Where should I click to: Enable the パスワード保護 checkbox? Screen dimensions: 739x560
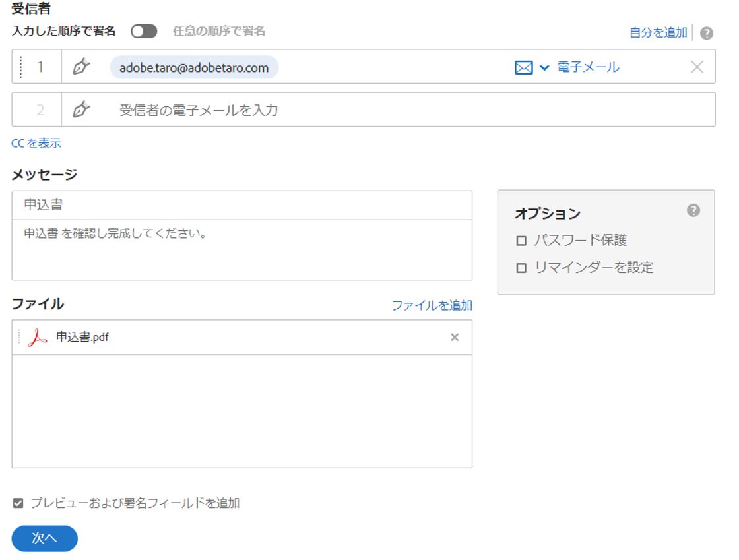pos(521,241)
